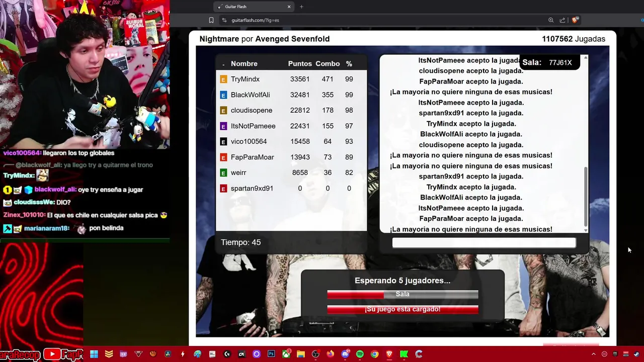Open Google Chrome from the taskbar
The image size is (644, 362).
click(374, 354)
